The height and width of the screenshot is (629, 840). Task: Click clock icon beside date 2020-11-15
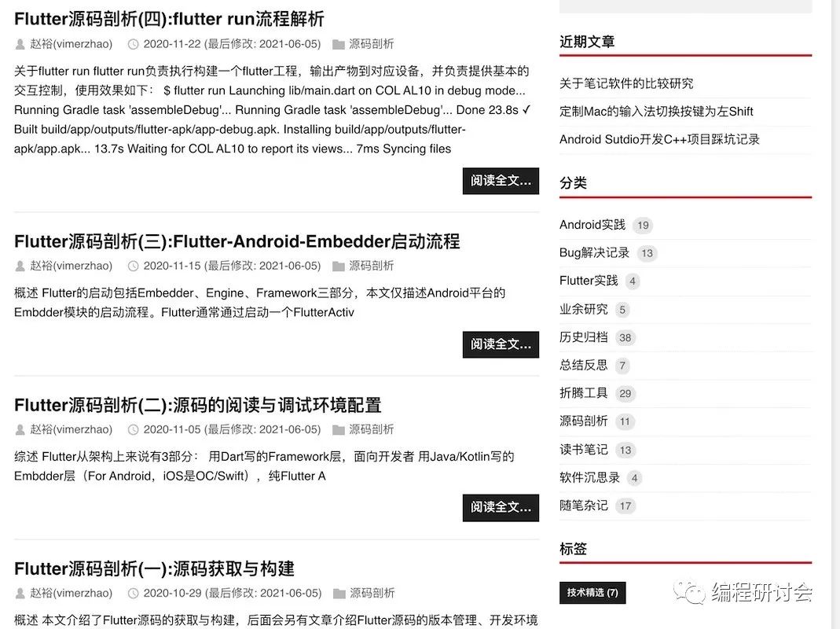click(x=134, y=266)
